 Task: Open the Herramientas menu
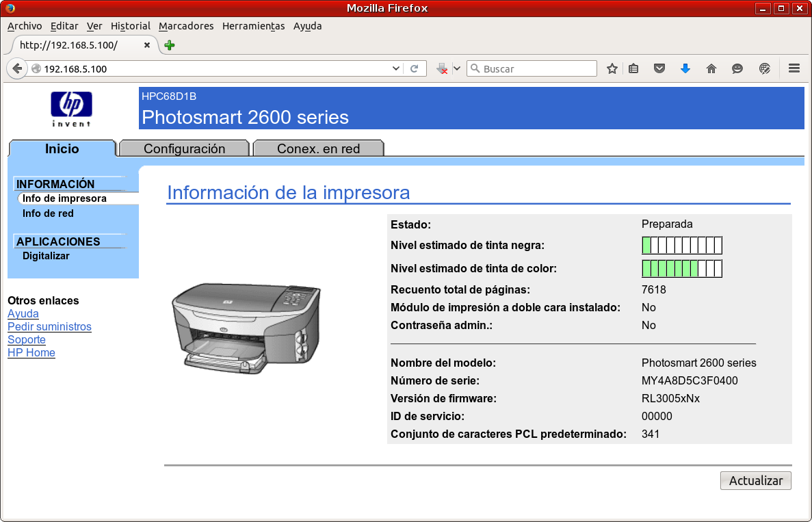point(253,26)
